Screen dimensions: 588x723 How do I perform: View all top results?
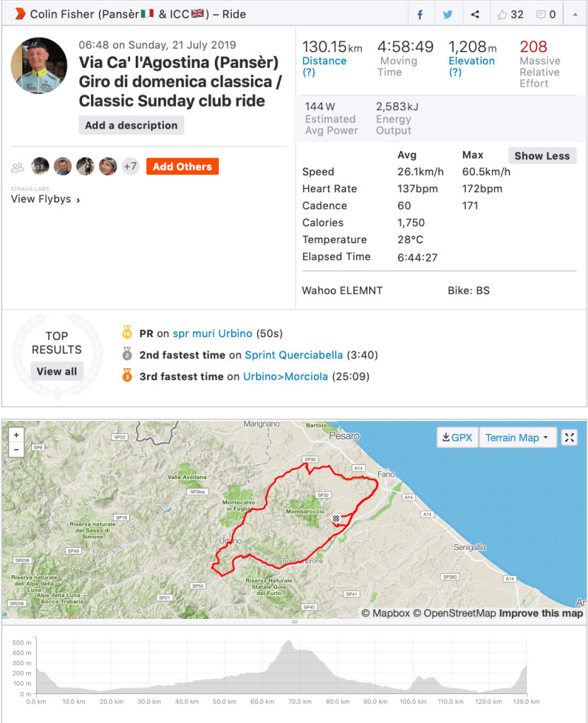(x=57, y=372)
